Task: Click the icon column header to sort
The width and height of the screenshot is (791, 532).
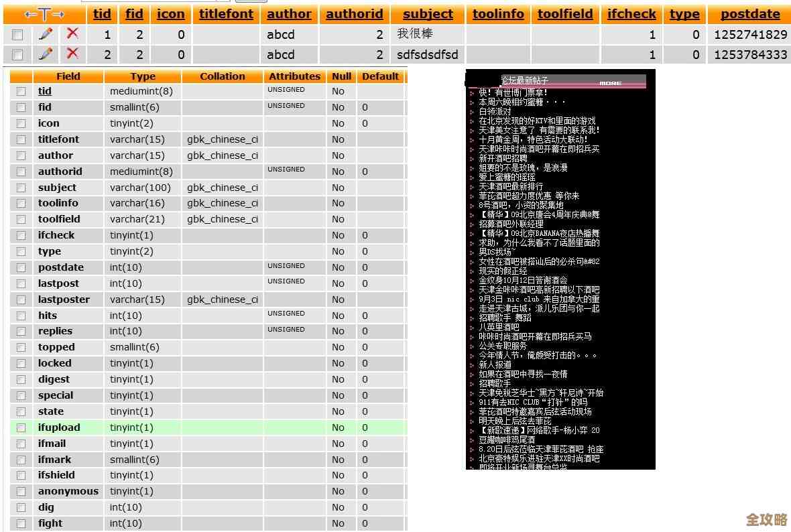Action: point(171,14)
